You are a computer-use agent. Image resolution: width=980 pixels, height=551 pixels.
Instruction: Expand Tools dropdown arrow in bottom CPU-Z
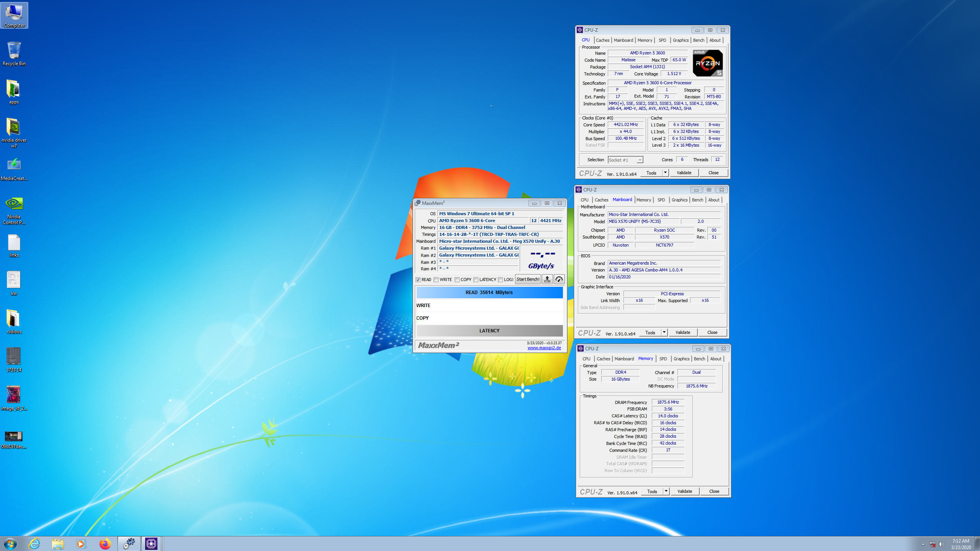pos(666,491)
